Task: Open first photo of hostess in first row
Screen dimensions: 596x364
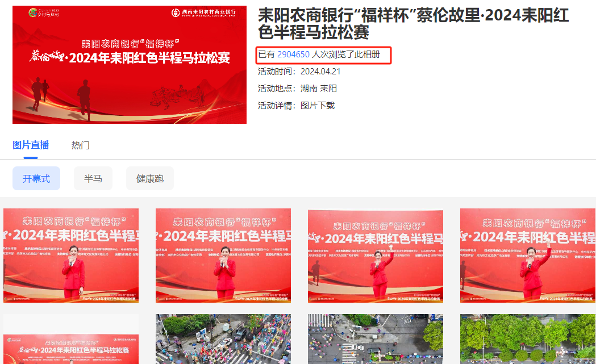Action: [x=71, y=256]
